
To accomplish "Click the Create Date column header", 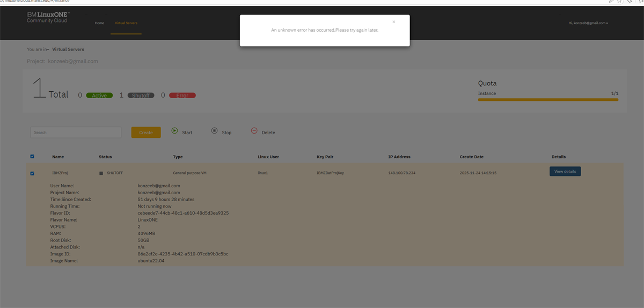I will tap(472, 157).
